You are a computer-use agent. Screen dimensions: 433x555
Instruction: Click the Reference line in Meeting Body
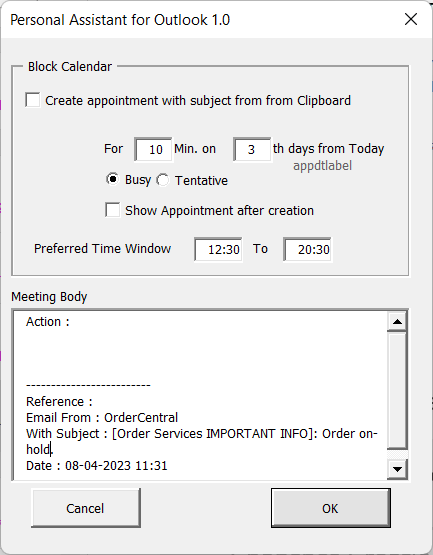point(59,402)
